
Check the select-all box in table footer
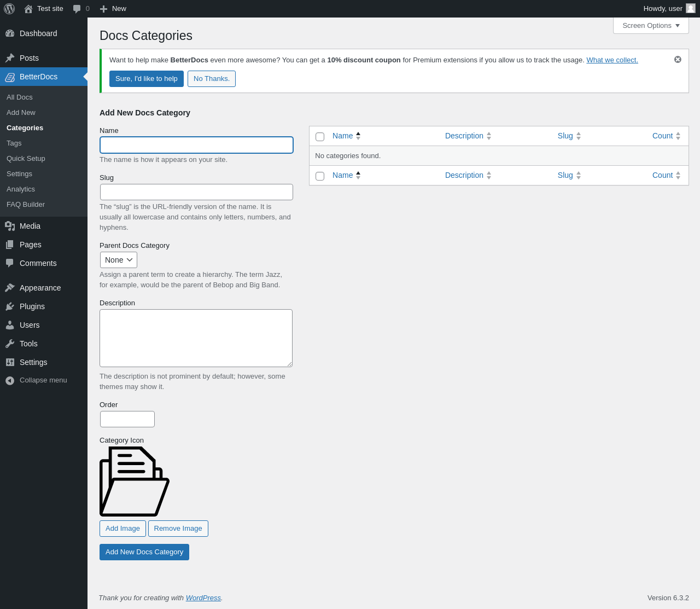click(320, 176)
